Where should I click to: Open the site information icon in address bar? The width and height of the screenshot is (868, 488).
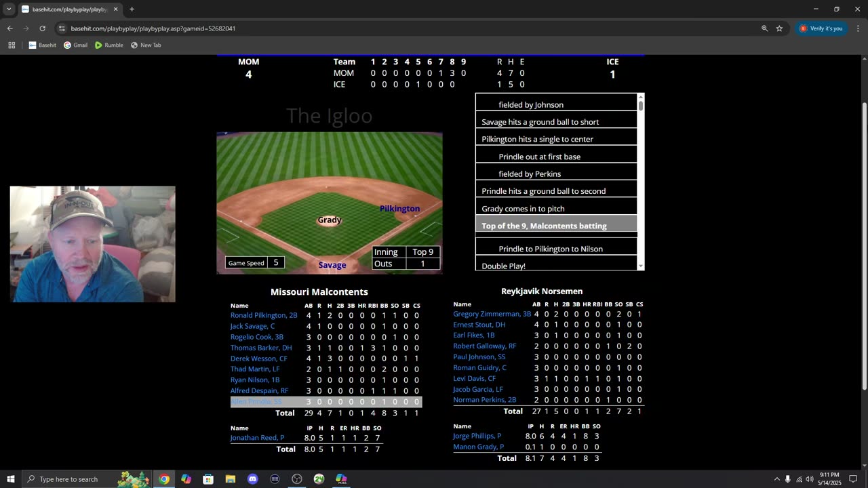[x=62, y=28]
